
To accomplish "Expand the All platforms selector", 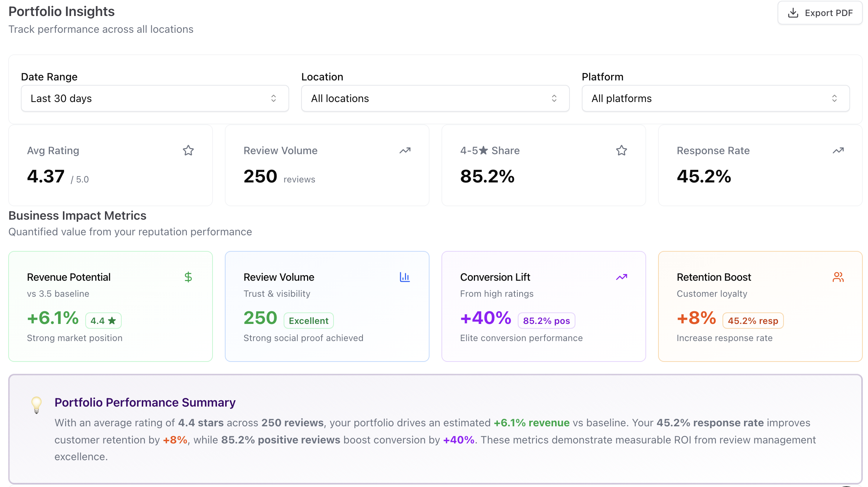I will click(x=715, y=98).
